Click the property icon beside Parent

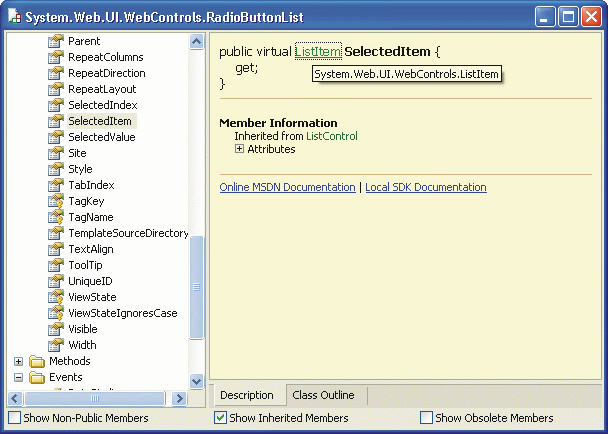[56, 41]
